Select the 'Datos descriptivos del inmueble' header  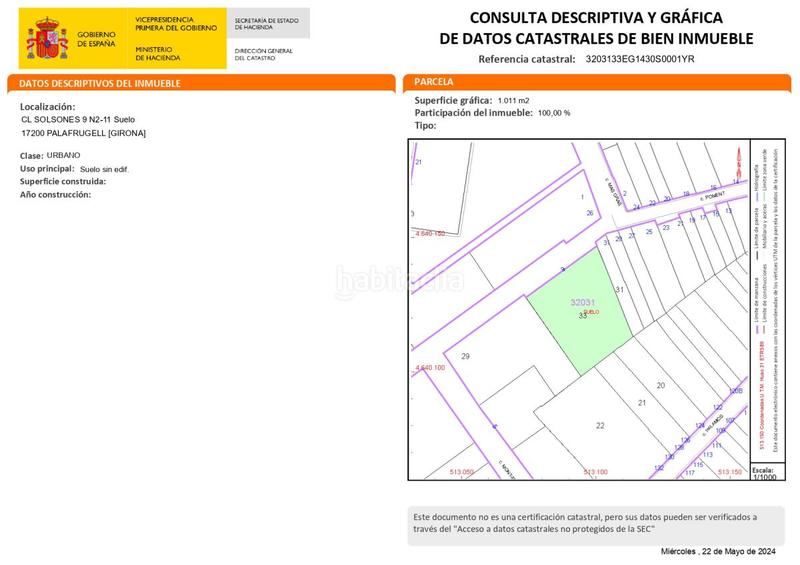[x=100, y=83]
